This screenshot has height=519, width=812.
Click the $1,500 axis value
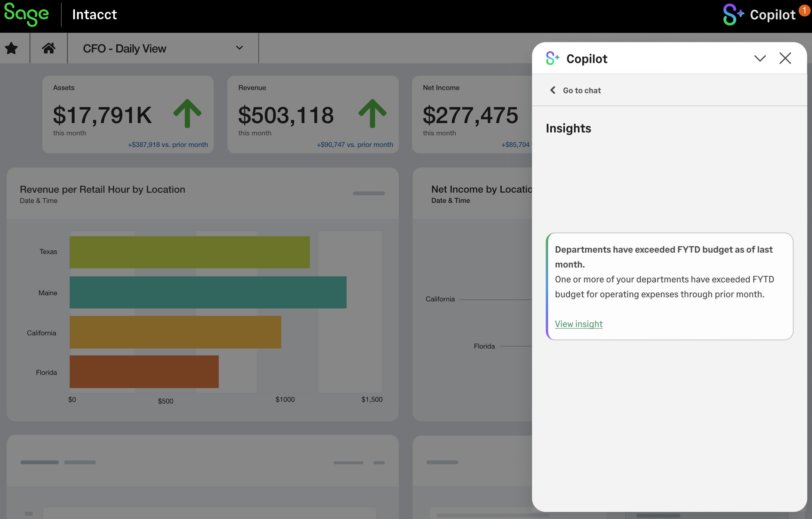click(x=372, y=399)
